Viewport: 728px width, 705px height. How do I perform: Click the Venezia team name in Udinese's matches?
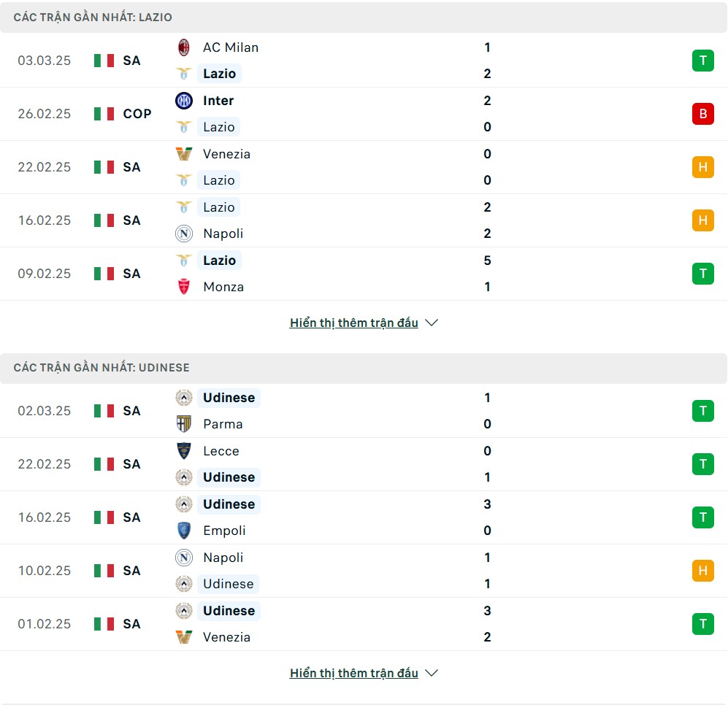pos(226,637)
